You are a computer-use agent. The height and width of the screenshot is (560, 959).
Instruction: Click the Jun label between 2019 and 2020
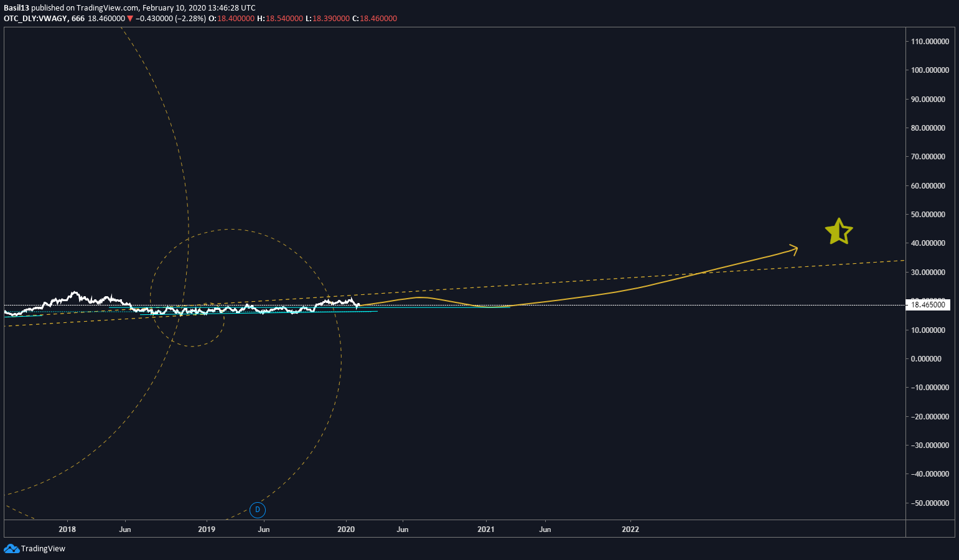pos(264,530)
